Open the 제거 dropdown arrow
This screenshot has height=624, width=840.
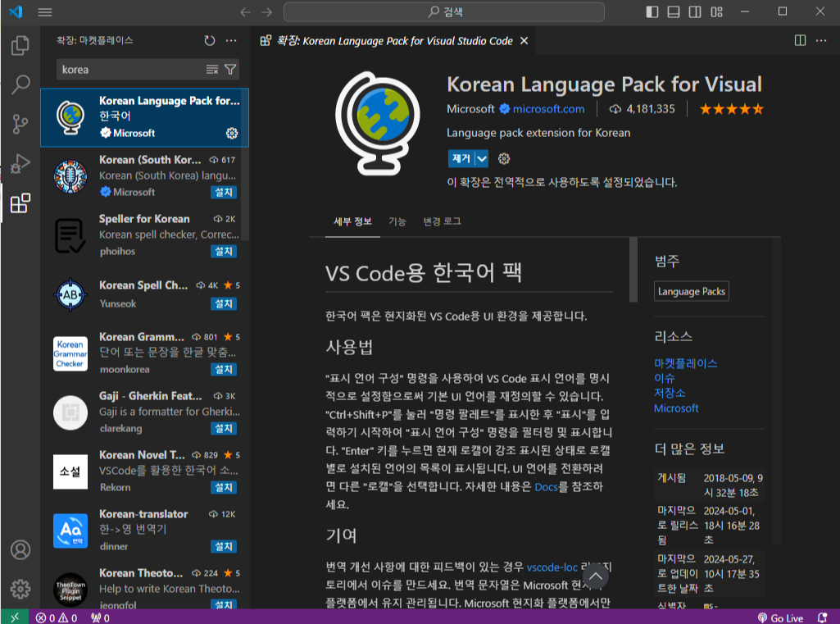coord(482,159)
